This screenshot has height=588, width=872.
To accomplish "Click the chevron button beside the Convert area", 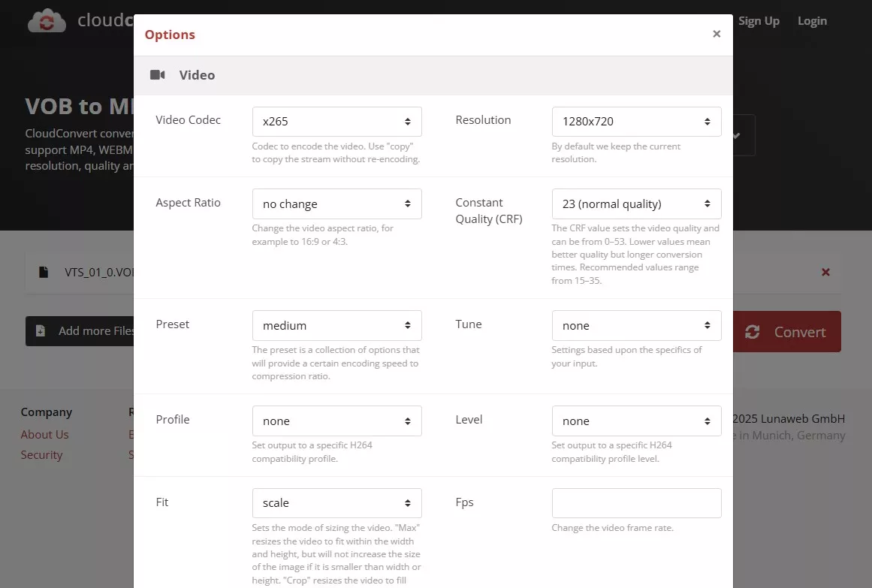I will pos(738,135).
